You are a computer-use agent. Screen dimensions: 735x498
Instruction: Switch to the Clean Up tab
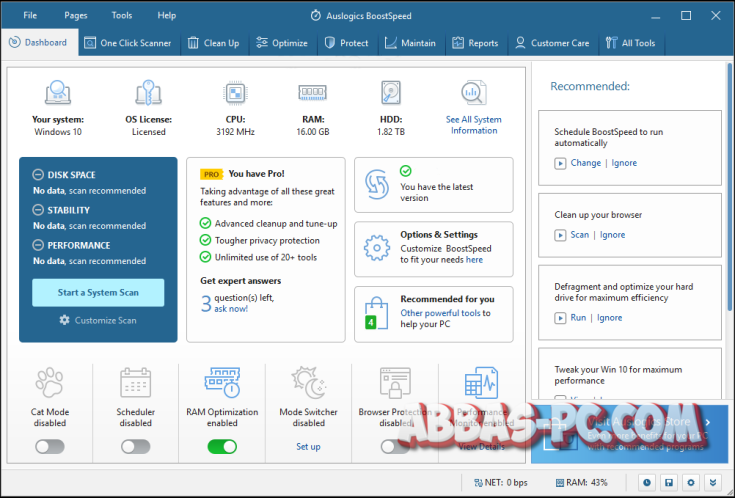(x=213, y=43)
